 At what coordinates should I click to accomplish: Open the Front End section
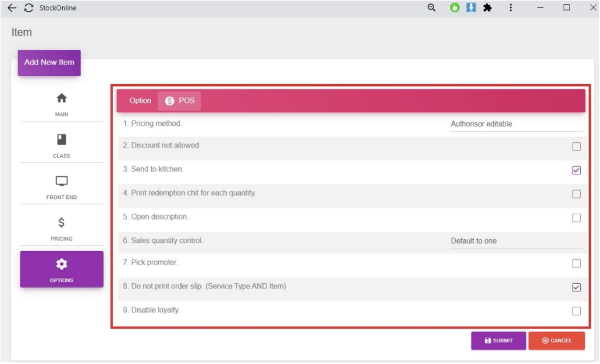pos(62,187)
